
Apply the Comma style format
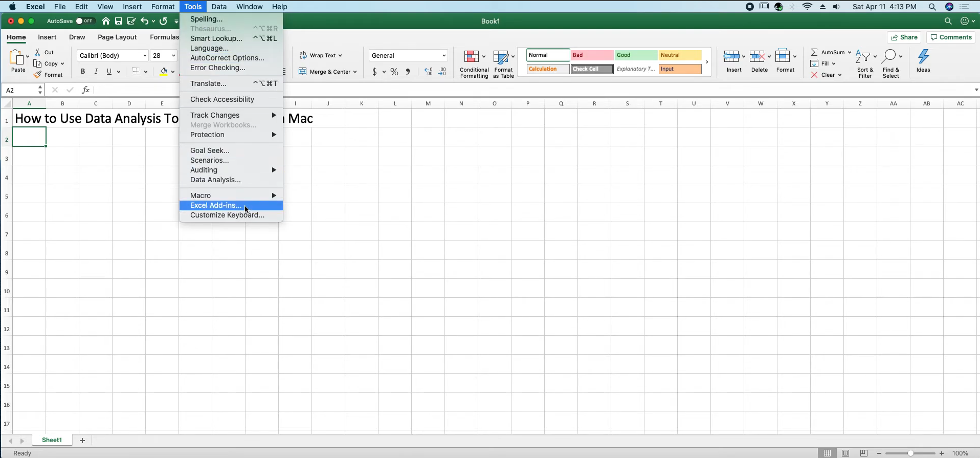[408, 72]
